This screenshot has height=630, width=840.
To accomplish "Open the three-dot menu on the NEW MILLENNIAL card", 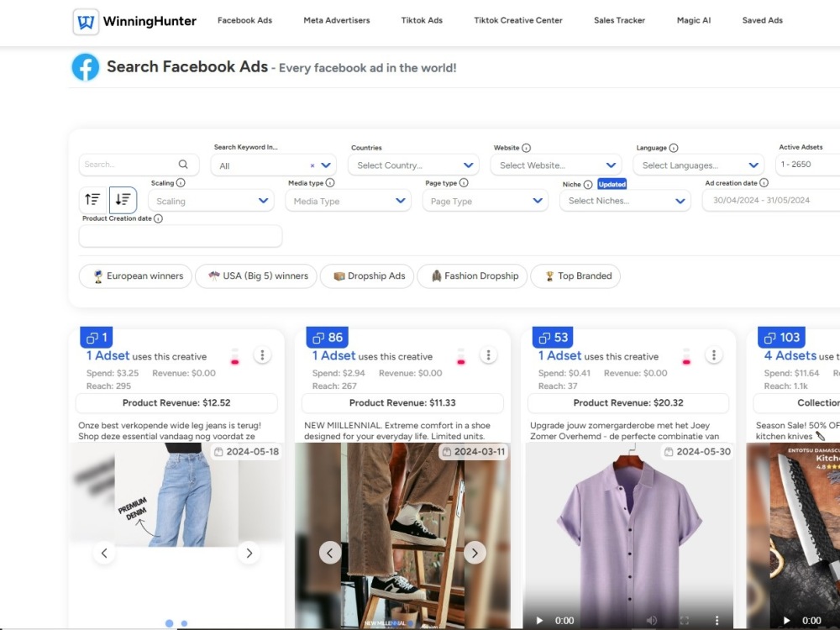I will (x=488, y=355).
